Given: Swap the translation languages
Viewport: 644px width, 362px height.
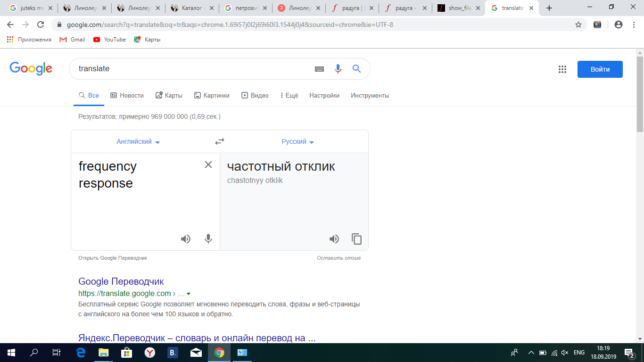Looking at the screenshot, I should (220, 141).
